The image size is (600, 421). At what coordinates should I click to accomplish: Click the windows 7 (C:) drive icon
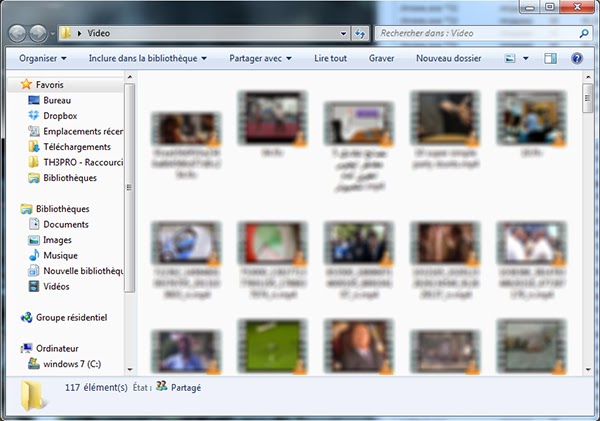point(34,364)
